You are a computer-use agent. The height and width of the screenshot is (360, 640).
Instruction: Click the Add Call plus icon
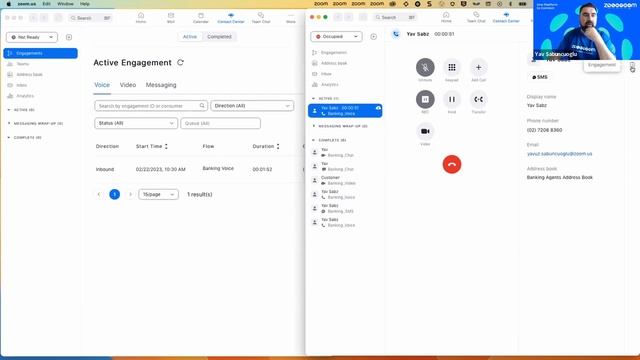478,67
